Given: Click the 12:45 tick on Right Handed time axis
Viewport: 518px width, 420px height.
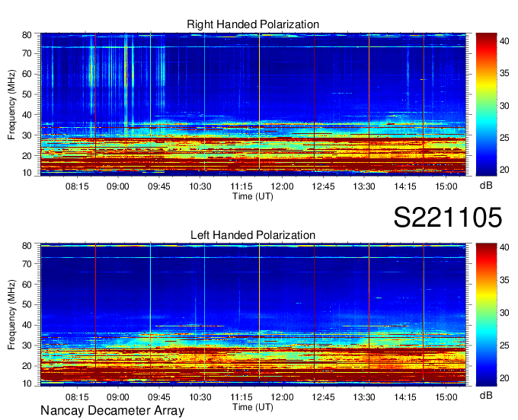Looking at the screenshot, I should (x=323, y=186).
